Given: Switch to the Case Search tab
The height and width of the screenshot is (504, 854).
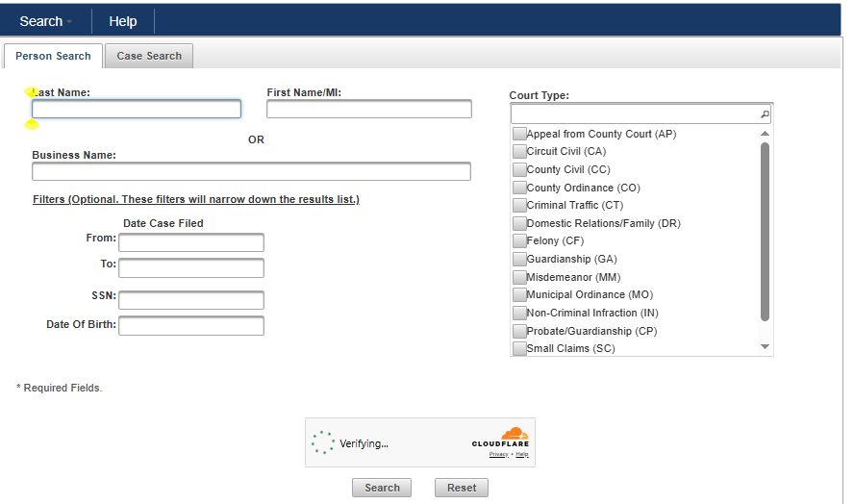Looking at the screenshot, I should [x=149, y=56].
